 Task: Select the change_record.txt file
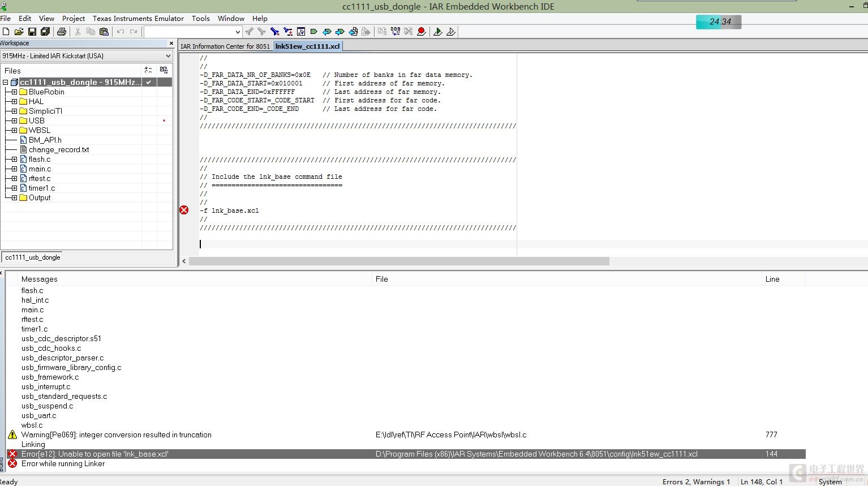click(59, 149)
